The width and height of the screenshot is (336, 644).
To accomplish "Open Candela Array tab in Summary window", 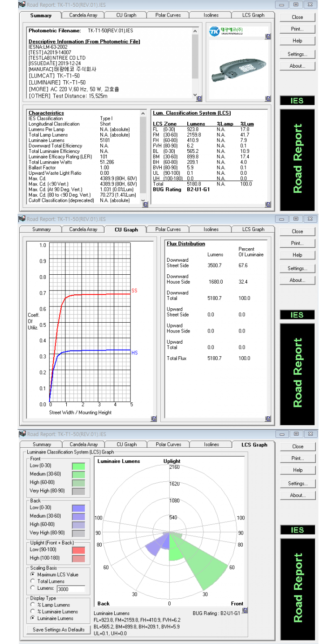I will coord(83,15).
